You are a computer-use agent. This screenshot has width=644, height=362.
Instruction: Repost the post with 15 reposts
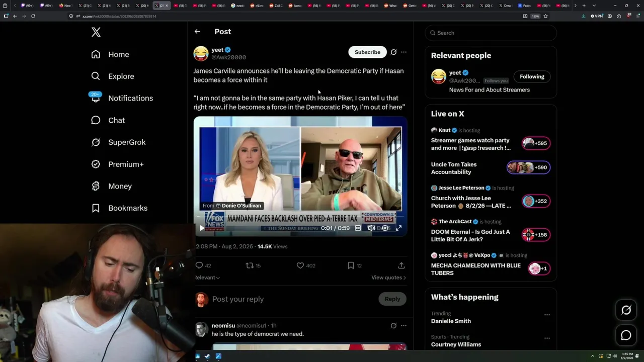[250, 265]
